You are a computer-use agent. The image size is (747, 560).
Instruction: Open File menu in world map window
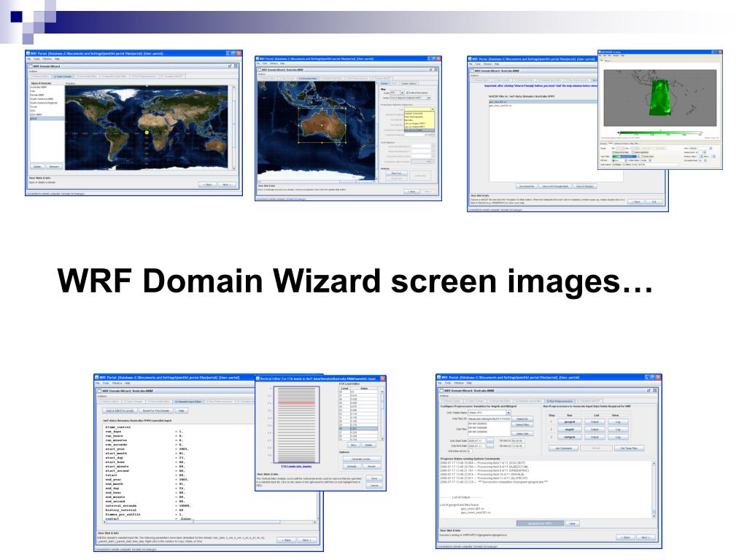[x=28, y=58]
